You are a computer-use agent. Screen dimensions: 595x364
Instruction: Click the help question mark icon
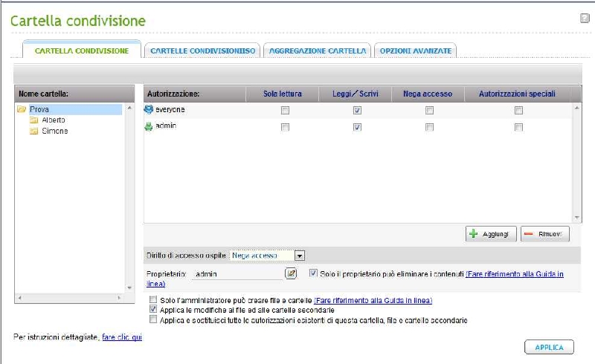(x=585, y=18)
